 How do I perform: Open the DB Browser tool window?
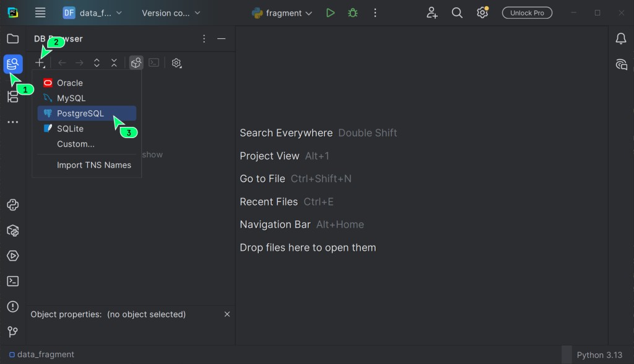[x=13, y=64]
